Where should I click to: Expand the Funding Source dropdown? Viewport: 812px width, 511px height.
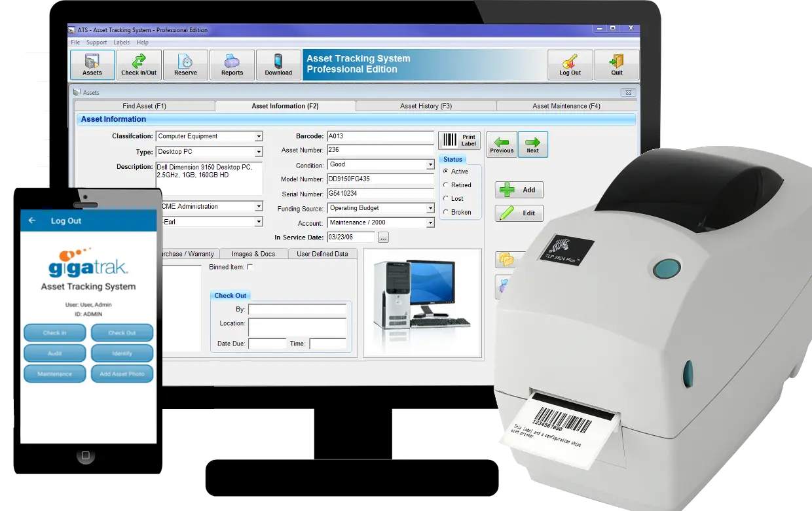(430, 209)
